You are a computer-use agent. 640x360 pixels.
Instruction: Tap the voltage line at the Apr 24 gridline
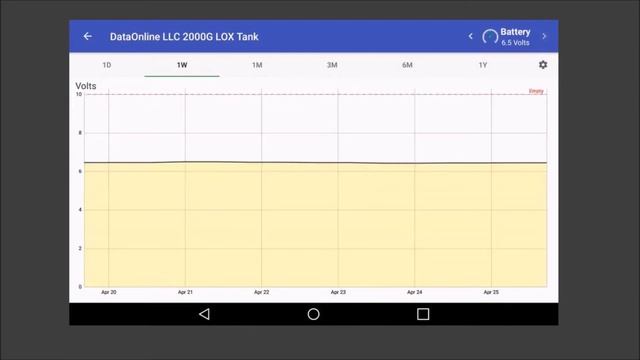[x=415, y=163]
